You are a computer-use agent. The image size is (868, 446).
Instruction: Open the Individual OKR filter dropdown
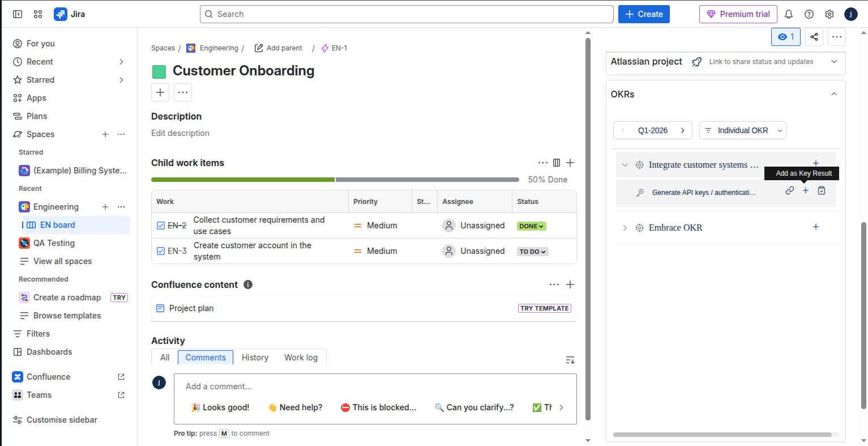point(743,130)
